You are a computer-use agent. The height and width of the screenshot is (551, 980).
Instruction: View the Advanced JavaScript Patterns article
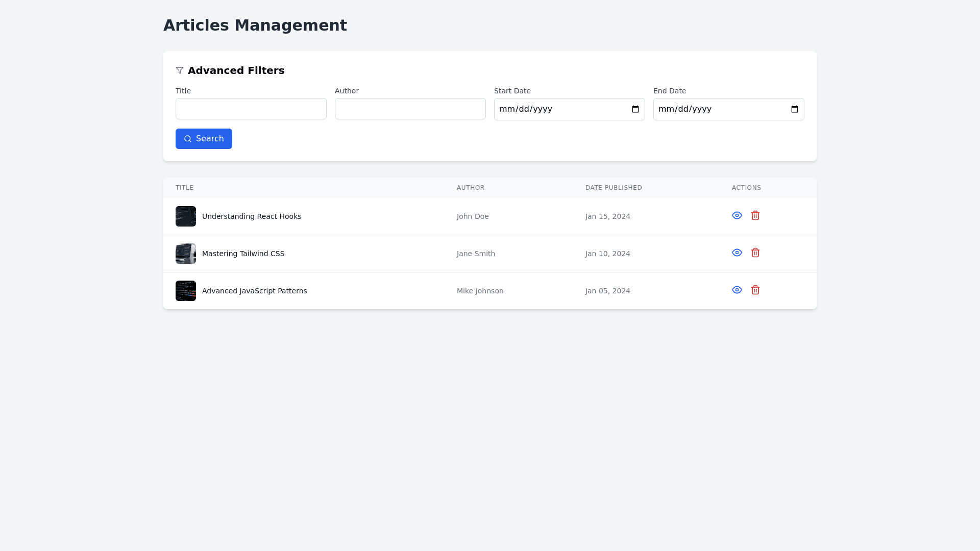click(x=737, y=290)
